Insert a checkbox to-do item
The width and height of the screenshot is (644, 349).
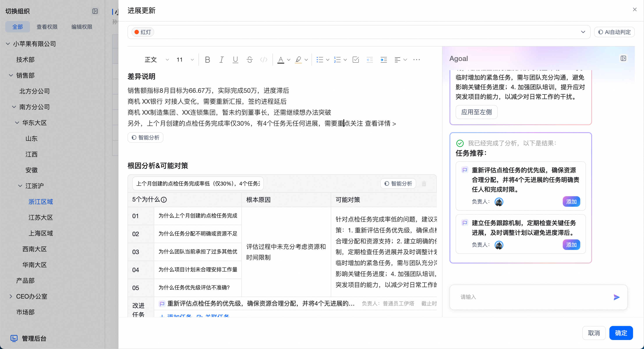356,60
